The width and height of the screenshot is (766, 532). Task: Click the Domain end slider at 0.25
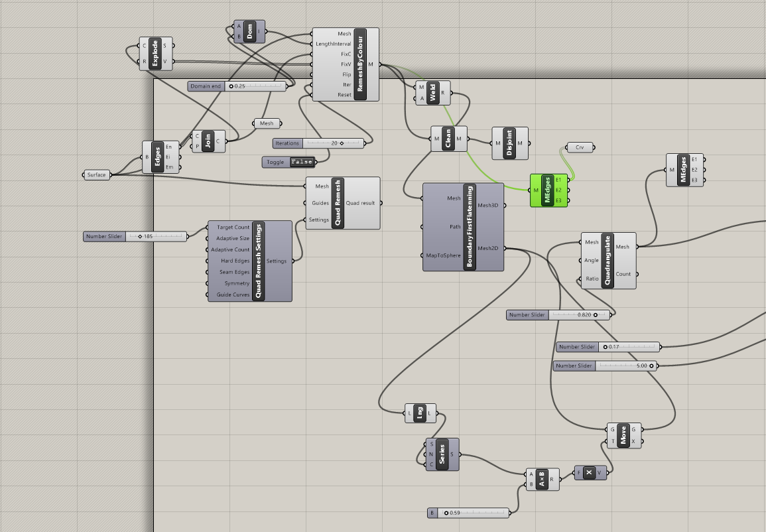pos(237,86)
